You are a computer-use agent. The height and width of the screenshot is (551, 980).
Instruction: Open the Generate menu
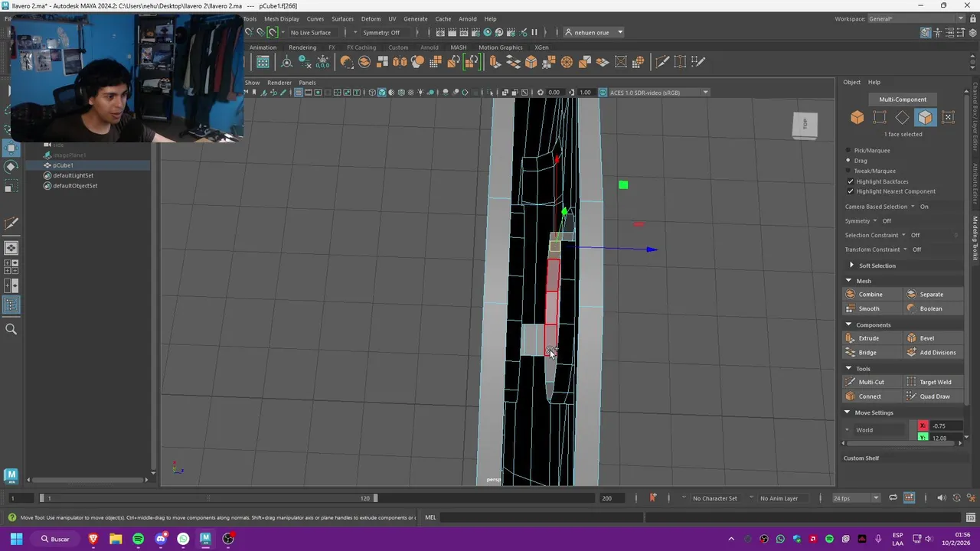(x=416, y=19)
